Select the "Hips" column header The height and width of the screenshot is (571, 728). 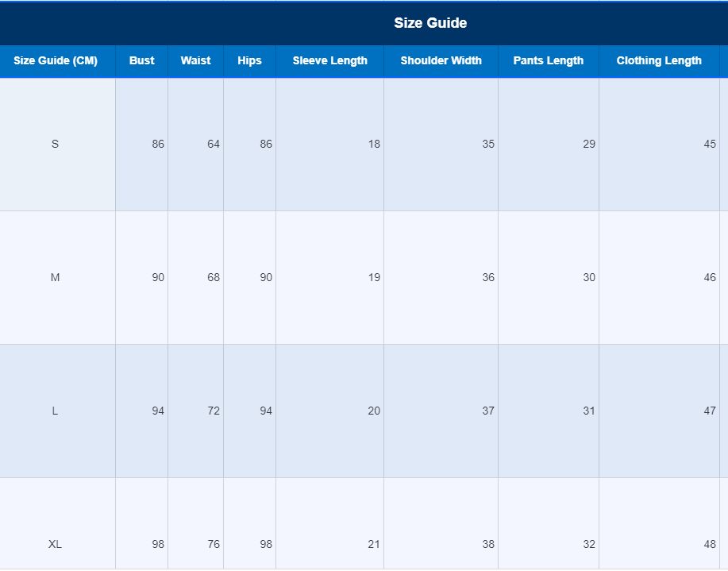click(x=249, y=61)
